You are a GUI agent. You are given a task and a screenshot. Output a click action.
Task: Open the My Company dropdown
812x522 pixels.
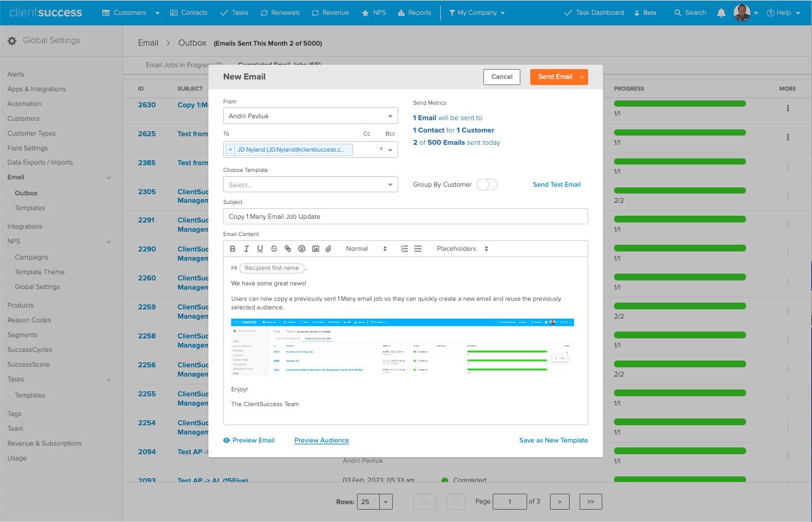coord(477,12)
